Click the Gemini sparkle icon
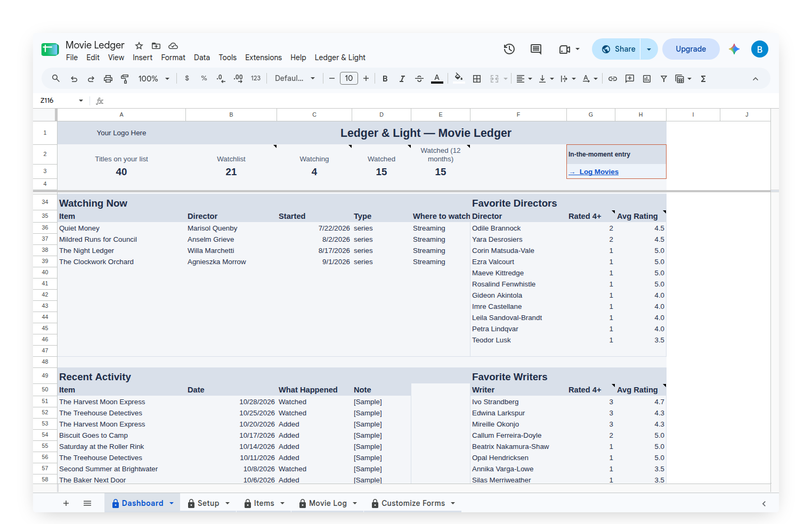The height and width of the screenshot is (524, 812). point(734,49)
